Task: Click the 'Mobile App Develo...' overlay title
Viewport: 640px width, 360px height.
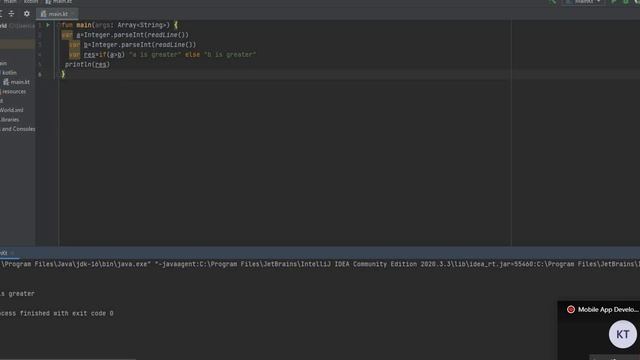Action: (608, 310)
